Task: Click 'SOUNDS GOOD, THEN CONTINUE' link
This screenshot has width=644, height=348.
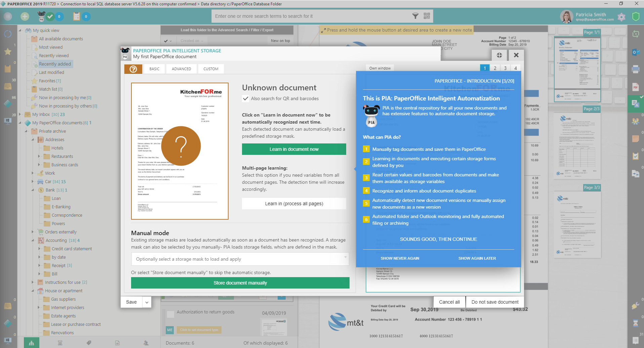Action: (x=439, y=239)
